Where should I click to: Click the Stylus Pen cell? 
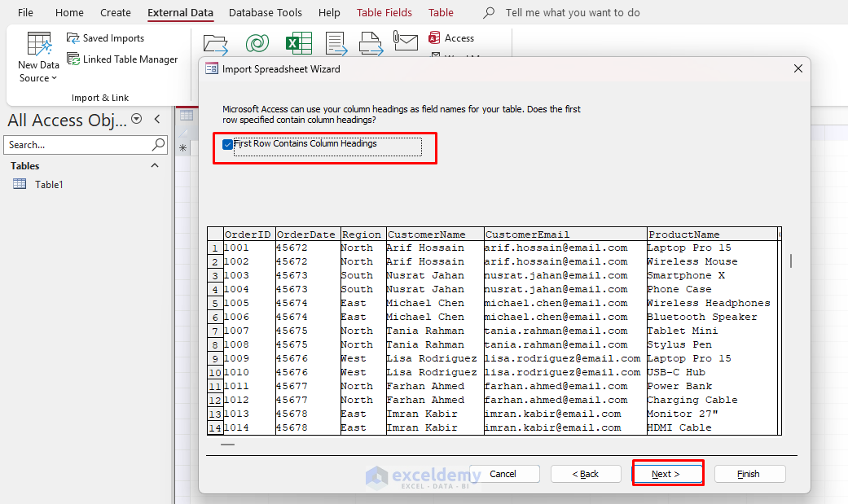coord(712,344)
